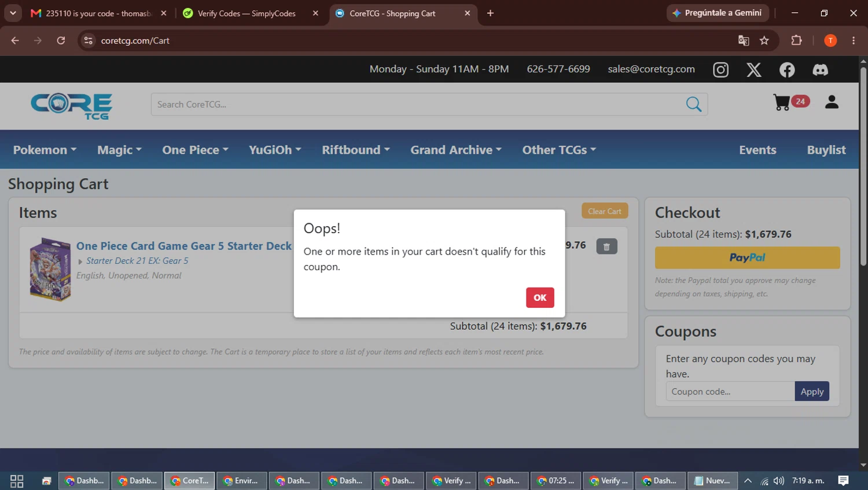The image size is (868, 490).
Task: Open the CoreTCG Instagram page
Action: point(720,70)
